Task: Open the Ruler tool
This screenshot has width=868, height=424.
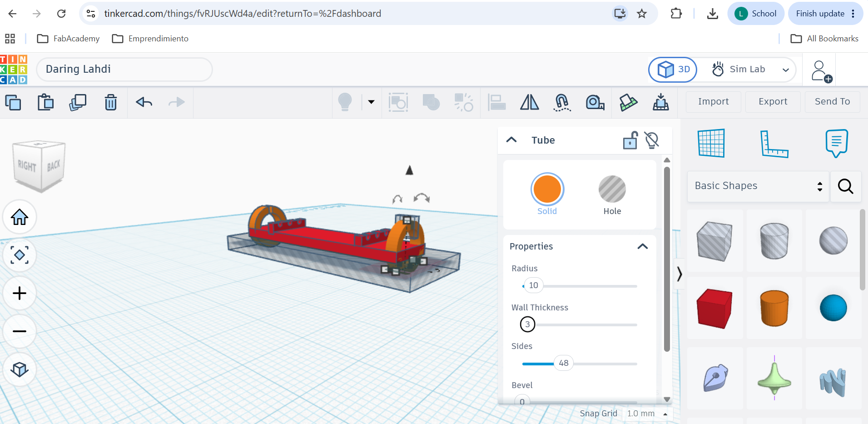Action: (774, 144)
